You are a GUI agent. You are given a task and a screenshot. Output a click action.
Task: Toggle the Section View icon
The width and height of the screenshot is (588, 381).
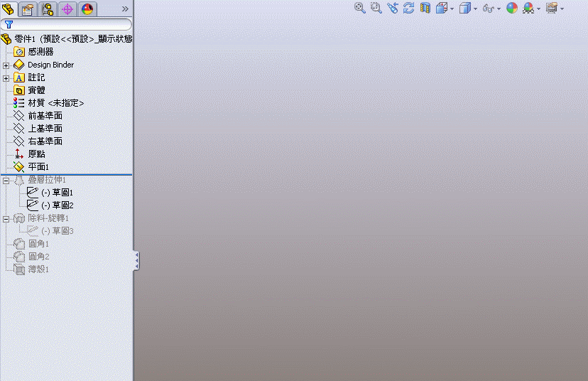tap(425, 8)
